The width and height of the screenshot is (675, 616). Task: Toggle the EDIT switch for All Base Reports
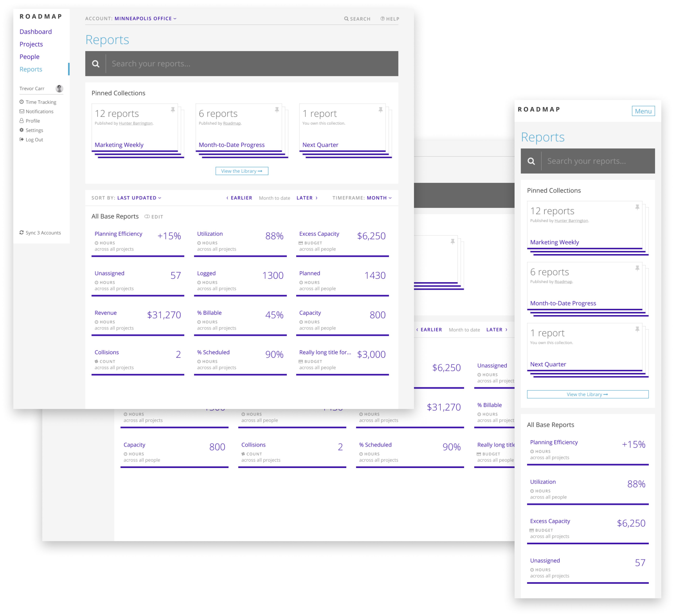147,216
